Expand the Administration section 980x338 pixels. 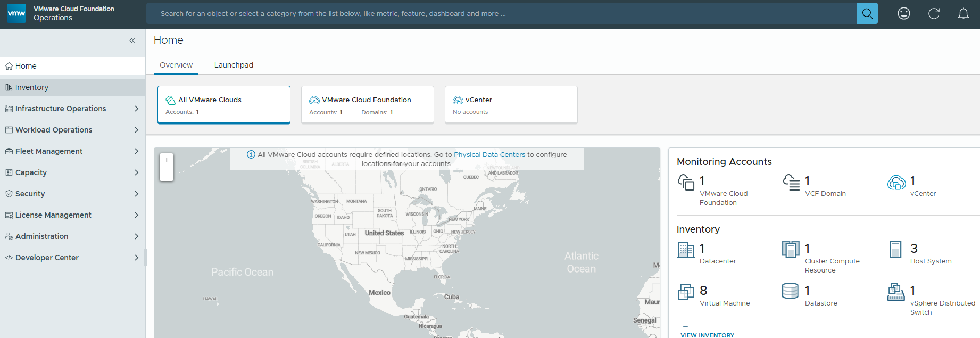click(137, 236)
